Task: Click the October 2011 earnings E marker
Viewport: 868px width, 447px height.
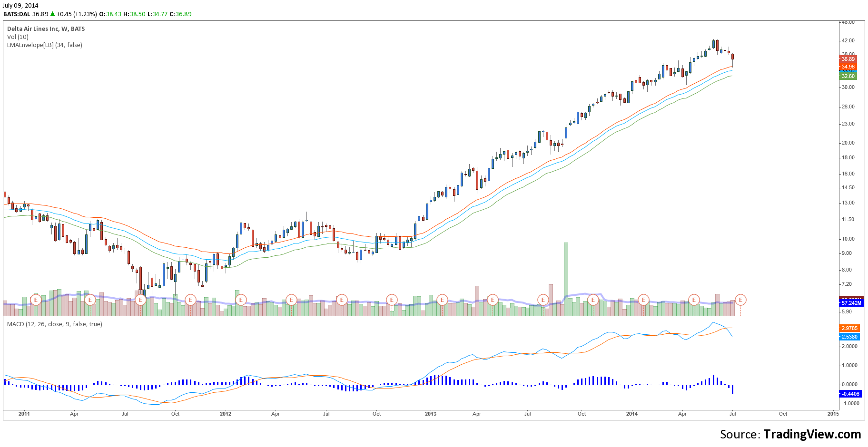Action: [190, 300]
